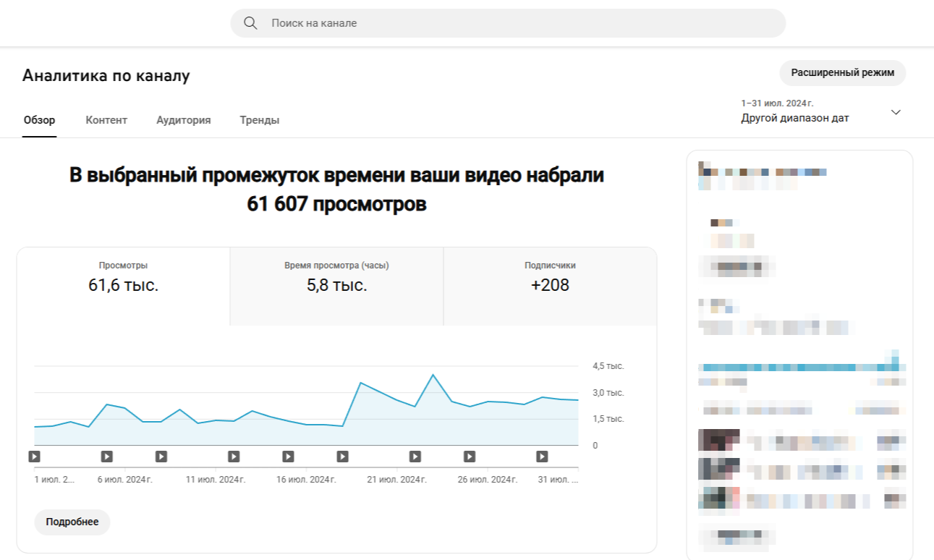Image resolution: width=934 pixels, height=560 pixels.
Task: Click the "Расширенный режим" button
Action: click(x=843, y=73)
